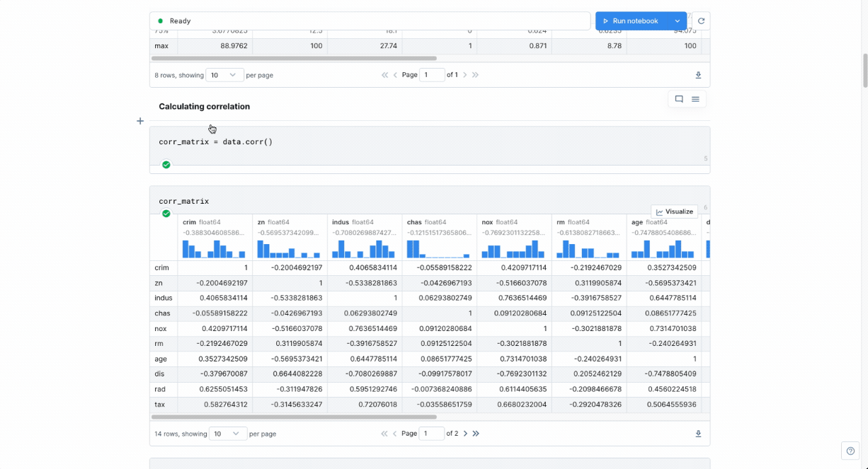The width and height of the screenshot is (868, 469).
Task: Click the refresh icon beside Run notebook
Action: coord(701,21)
